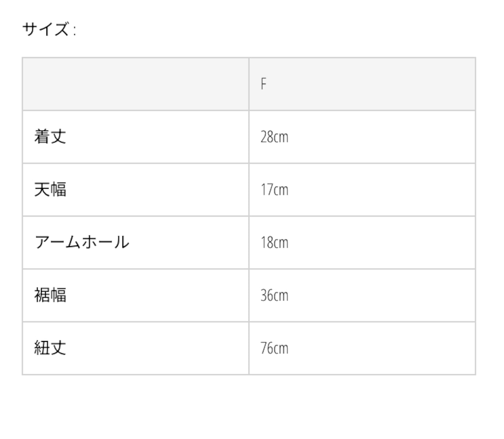Click the cm unit in the 着丈 row

(x=281, y=138)
